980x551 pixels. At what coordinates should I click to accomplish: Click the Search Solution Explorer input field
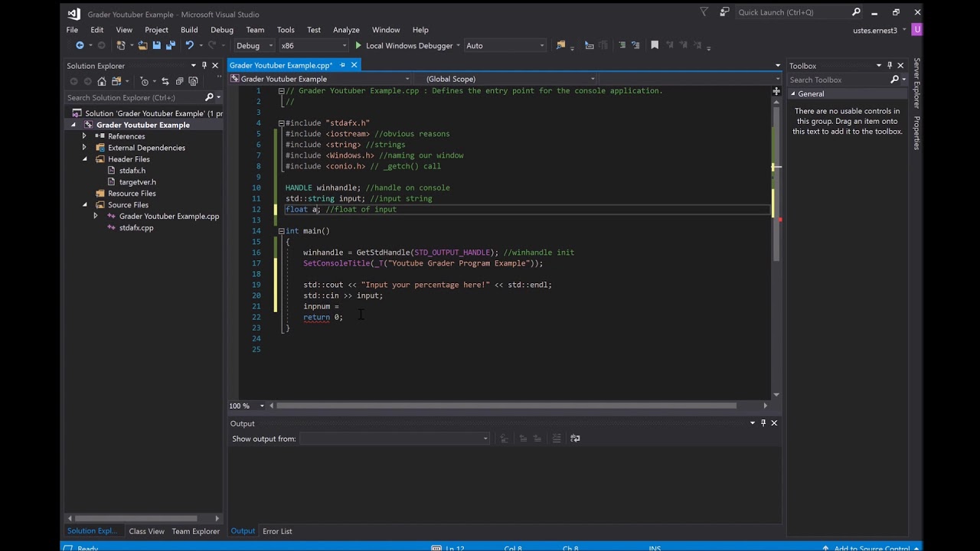click(x=133, y=97)
